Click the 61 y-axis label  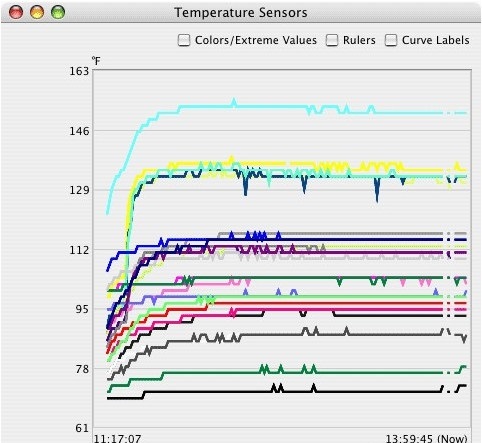pyautogui.click(x=82, y=428)
